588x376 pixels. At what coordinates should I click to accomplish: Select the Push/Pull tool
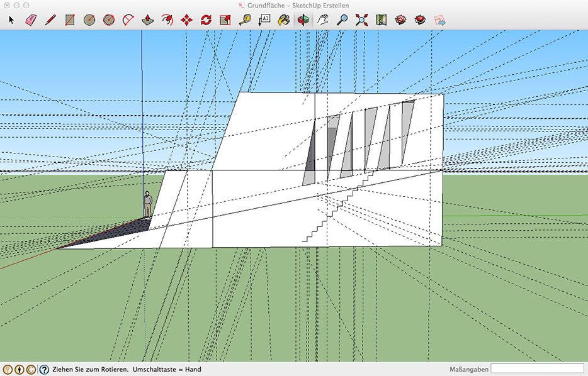[147, 19]
